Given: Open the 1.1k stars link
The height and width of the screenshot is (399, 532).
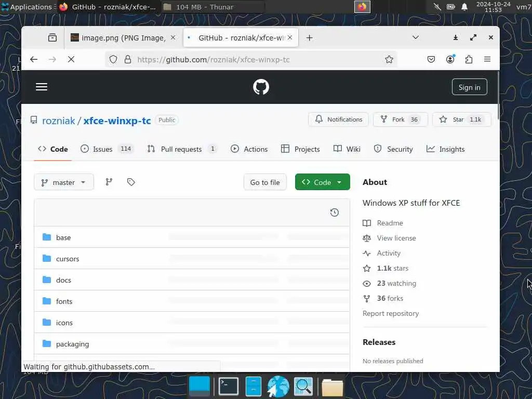Looking at the screenshot, I should 393,269.
